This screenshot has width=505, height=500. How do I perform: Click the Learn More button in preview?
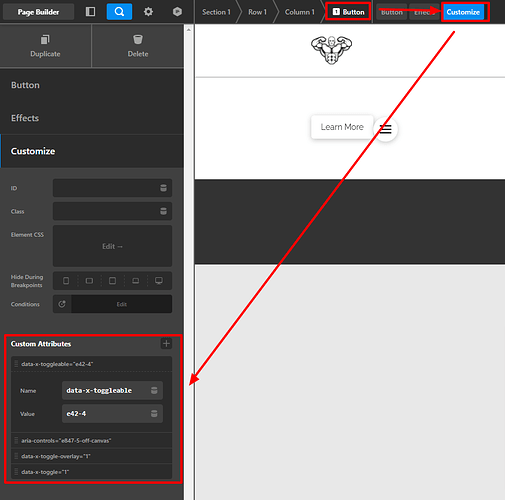point(342,127)
